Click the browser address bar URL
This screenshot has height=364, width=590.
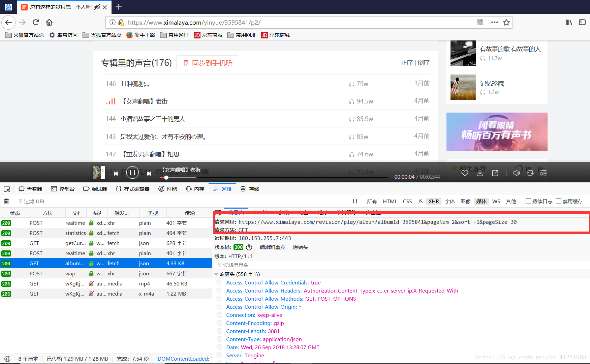[194, 23]
